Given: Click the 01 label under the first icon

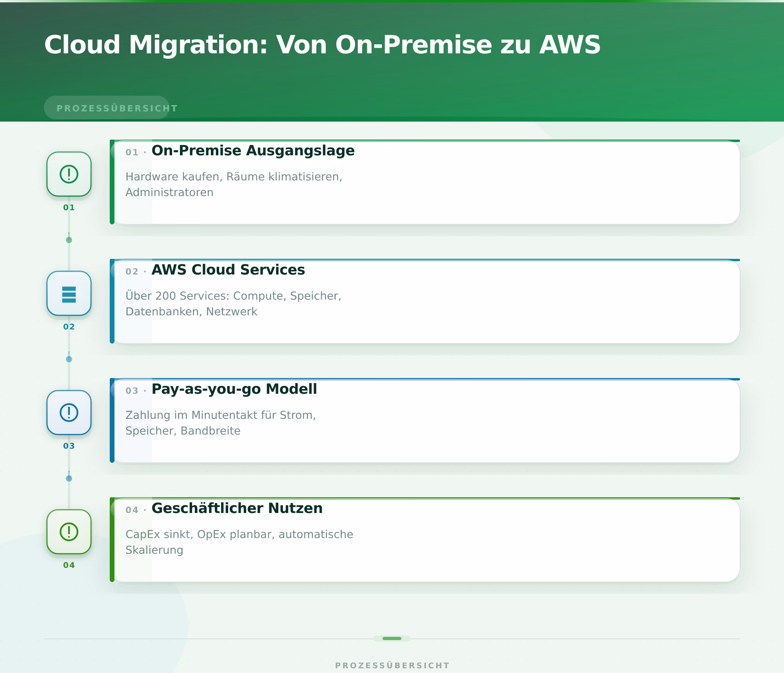Looking at the screenshot, I should (69, 207).
